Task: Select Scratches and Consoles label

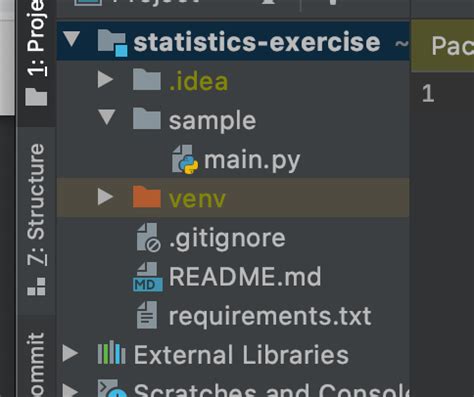Action: [x=271, y=391]
